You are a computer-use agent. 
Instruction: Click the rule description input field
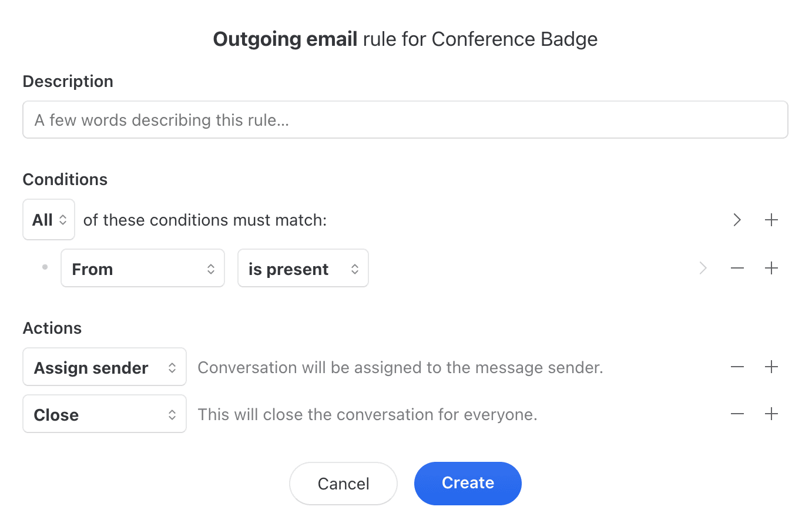[405, 119]
